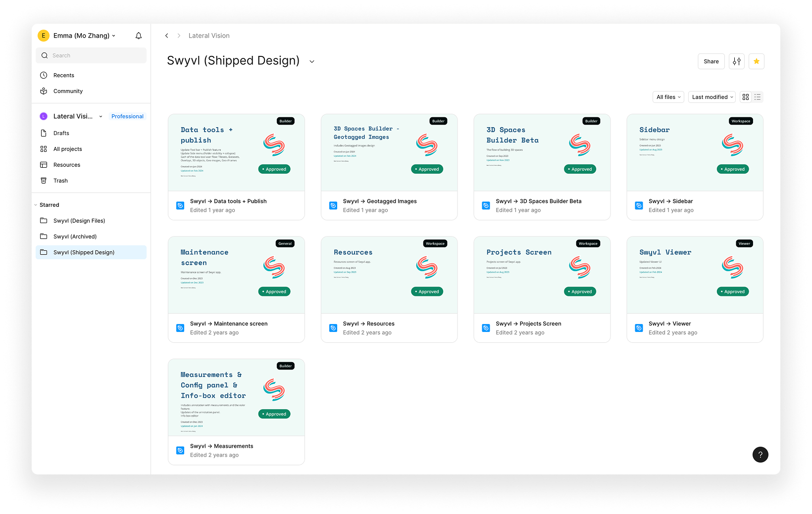
Task: Open the Last modified sort dropdown
Action: (x=712, y=97)
